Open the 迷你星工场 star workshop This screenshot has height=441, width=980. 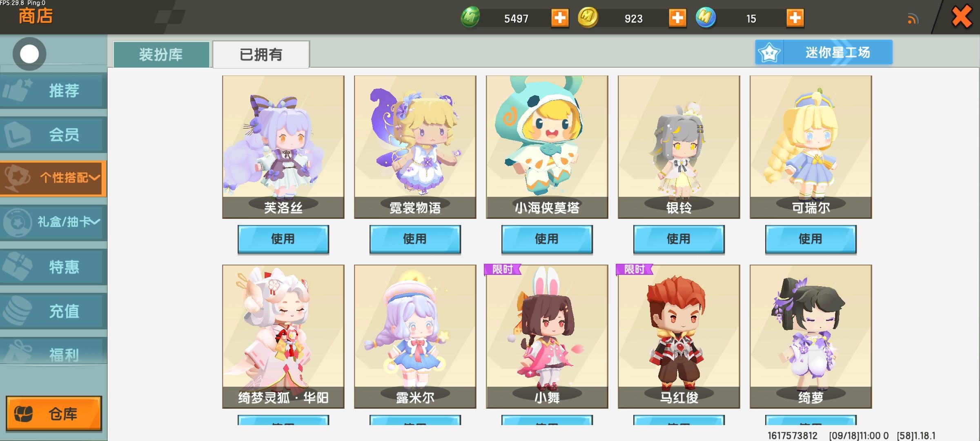click(824, 52)
